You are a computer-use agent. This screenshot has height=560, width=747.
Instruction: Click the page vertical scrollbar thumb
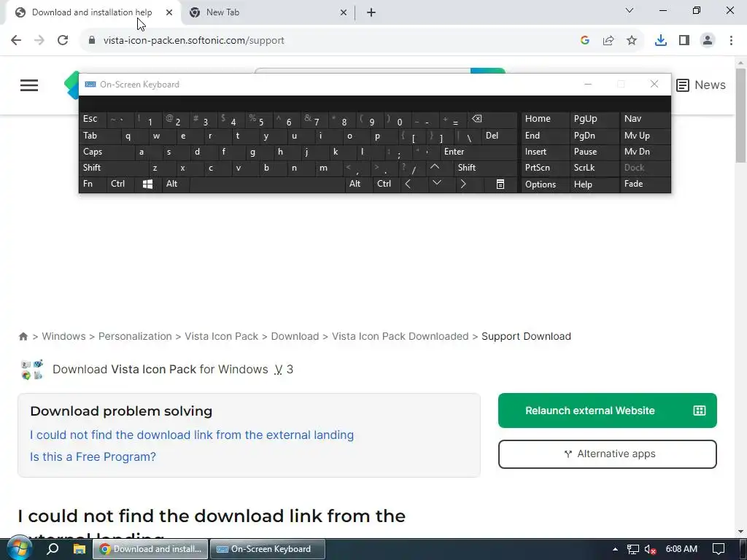(741, 115)
